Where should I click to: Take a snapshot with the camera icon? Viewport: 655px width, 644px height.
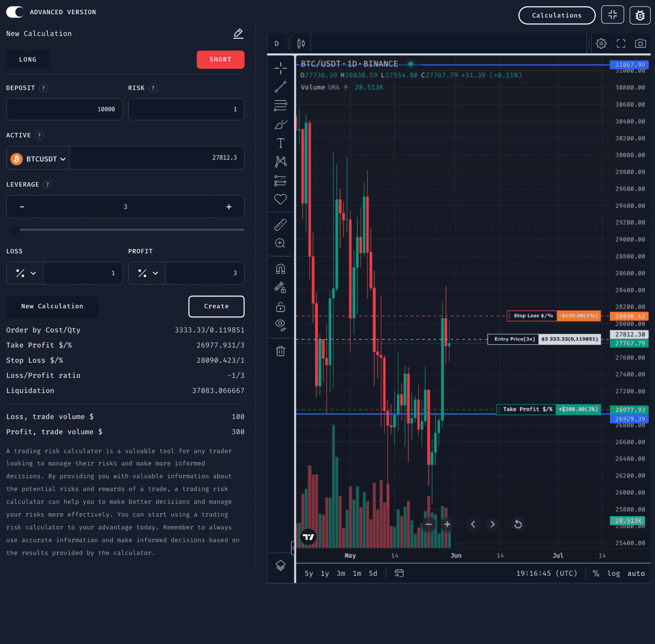click(640, 43)
